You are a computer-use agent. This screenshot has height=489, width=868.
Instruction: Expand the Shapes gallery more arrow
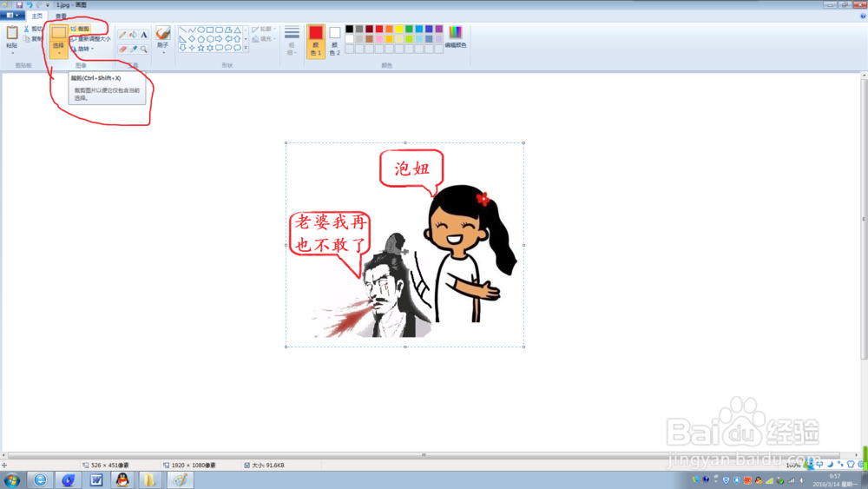pyautogui.click(x=246, y=48)
